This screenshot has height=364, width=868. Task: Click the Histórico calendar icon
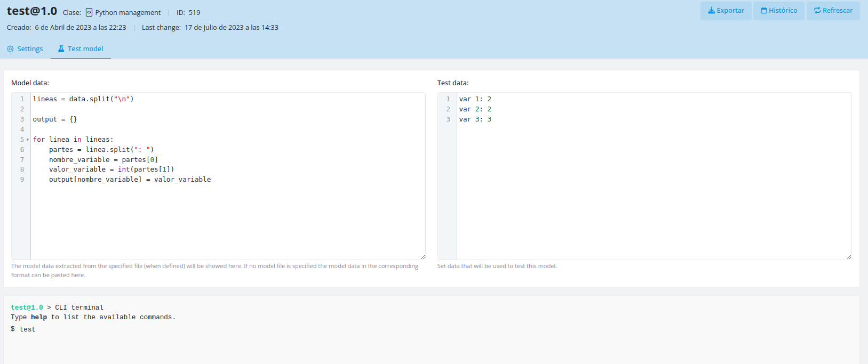(x=763, y=11)
